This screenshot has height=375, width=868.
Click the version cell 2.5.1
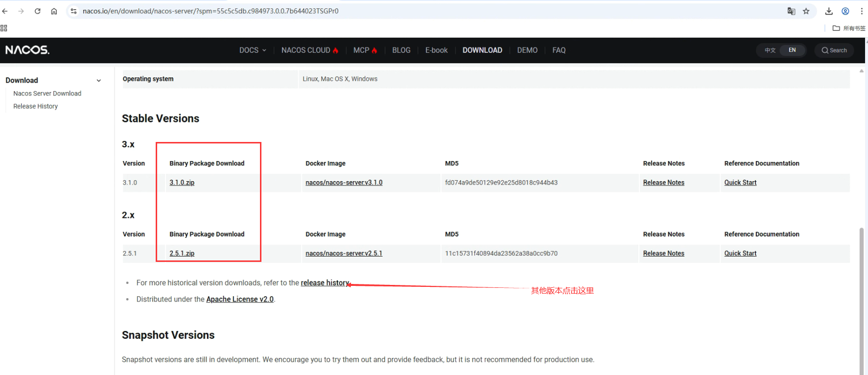pos(130,254)
